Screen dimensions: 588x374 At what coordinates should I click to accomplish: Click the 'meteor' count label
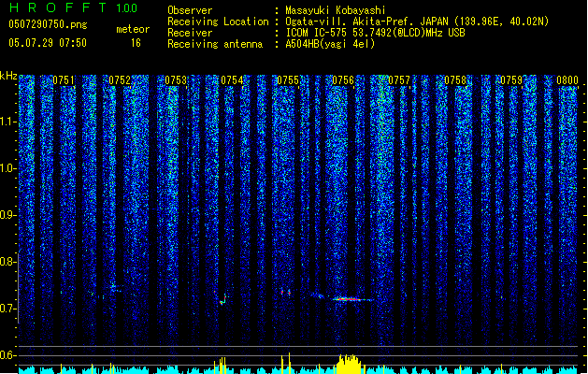click(x=133, y=29)
